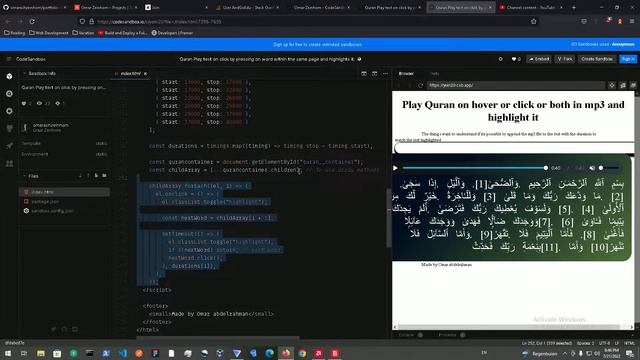Click the first split-editor layout icon

[x=364, y=73]
